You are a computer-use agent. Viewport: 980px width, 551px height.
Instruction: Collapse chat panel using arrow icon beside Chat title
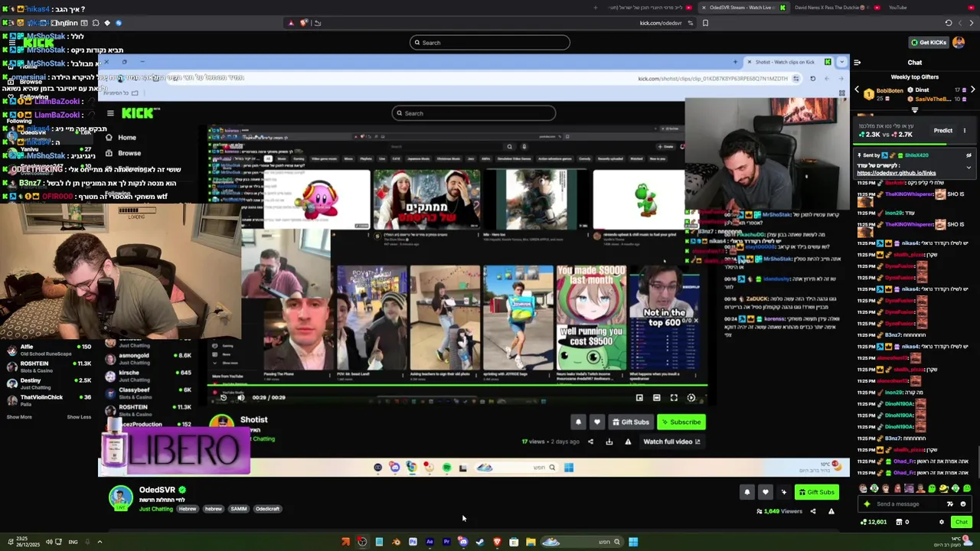click(857, 63)
